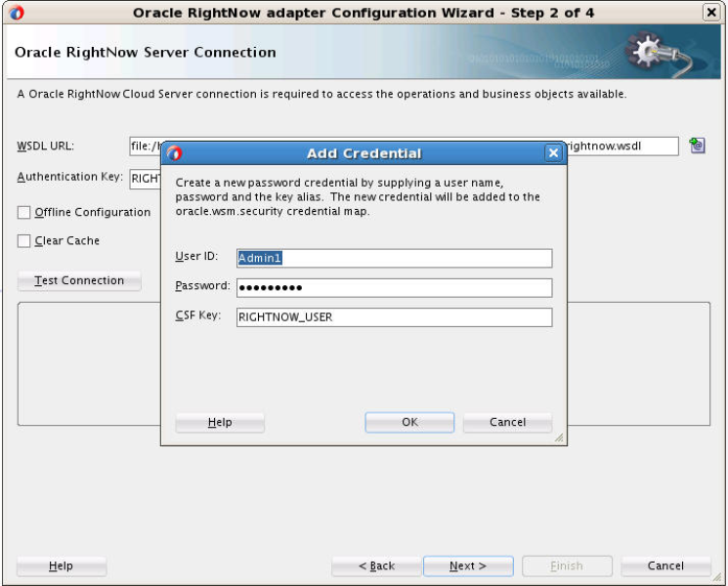Screen dimensions: 728x586
Task: Click the CSF Key field
Action: (394, 317)
